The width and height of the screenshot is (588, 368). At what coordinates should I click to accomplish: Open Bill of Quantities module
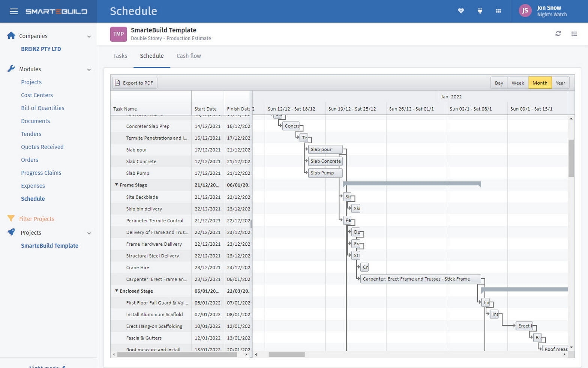pyautogui.click(x=42, y=108)
